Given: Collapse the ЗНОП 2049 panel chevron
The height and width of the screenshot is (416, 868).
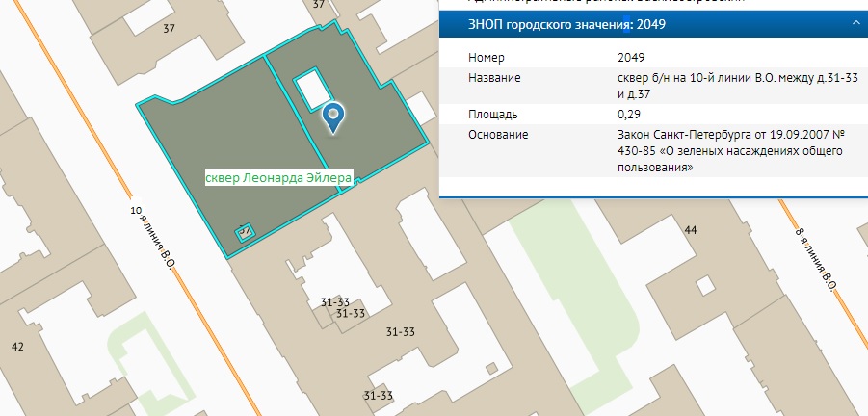Looking at the screenshot, I should [855, 25].
